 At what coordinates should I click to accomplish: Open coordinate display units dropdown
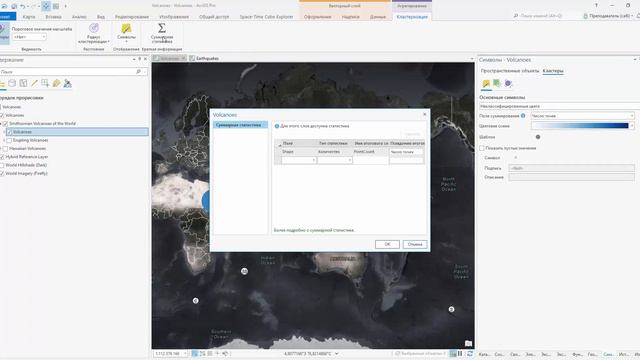(x=337, y=353)
